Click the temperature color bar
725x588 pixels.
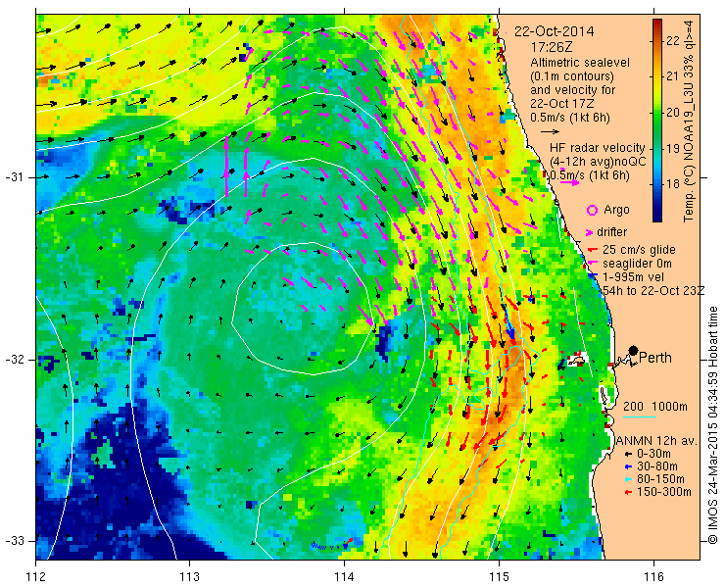657,121
